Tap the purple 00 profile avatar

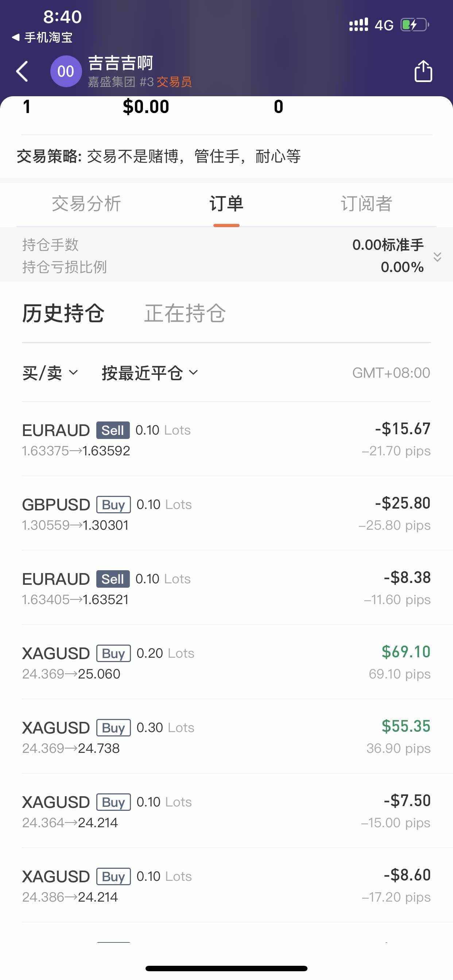click(66, 71)
